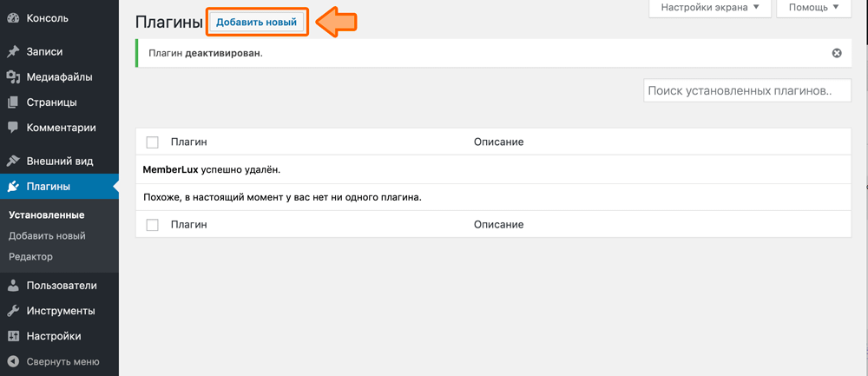
Task: Open the Редактор submenu item
Action: 30,256
